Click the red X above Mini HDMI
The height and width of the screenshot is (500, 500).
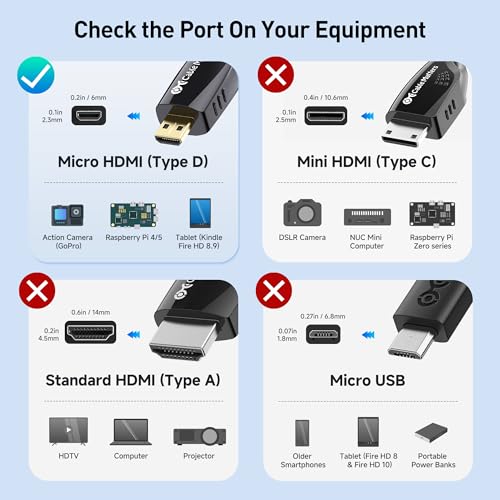[276, 74]
